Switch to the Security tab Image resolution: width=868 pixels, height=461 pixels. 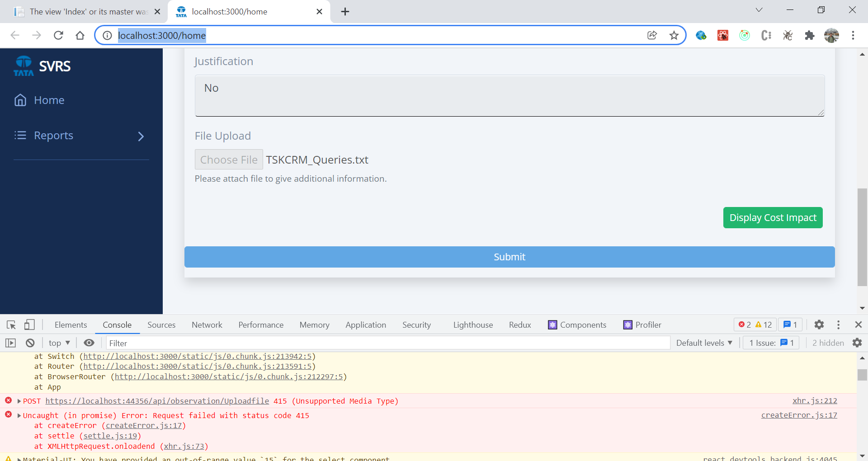pos(416,325)
